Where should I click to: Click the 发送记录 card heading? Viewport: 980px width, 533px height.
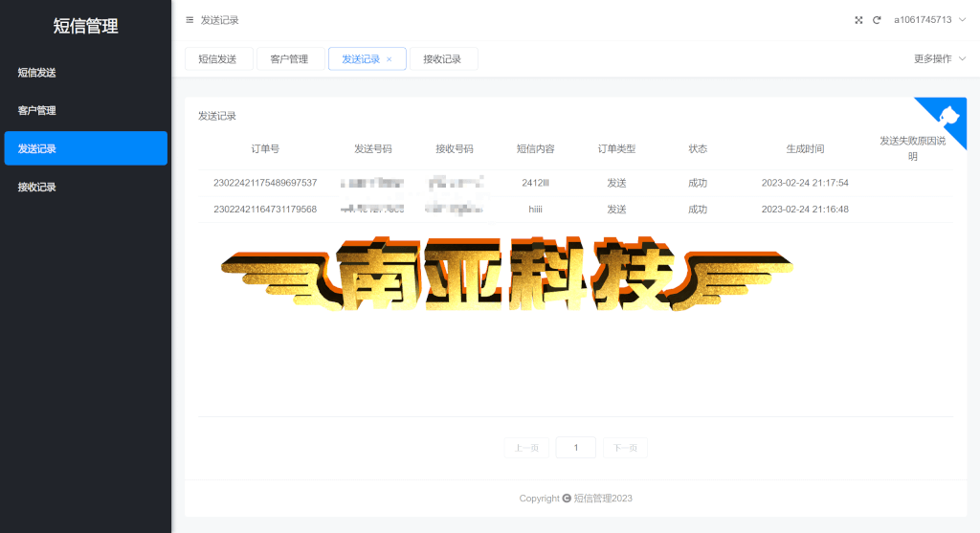[217, 116]
